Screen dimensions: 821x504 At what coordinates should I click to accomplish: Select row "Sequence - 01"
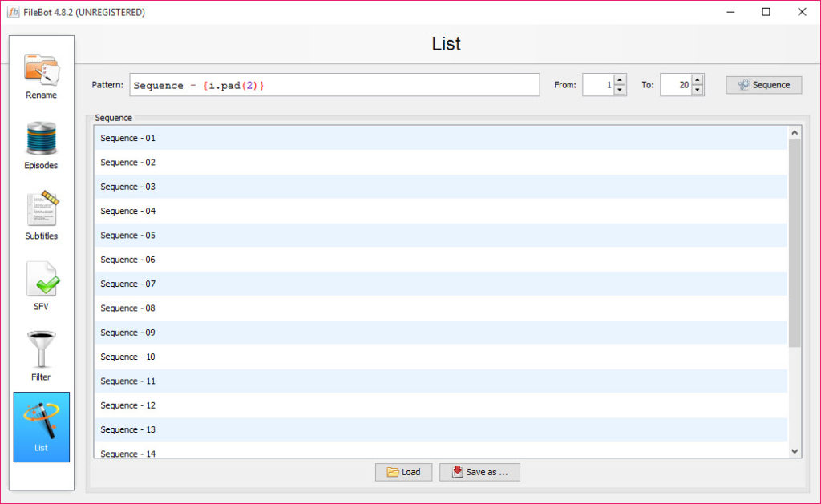tap(441, 138)
